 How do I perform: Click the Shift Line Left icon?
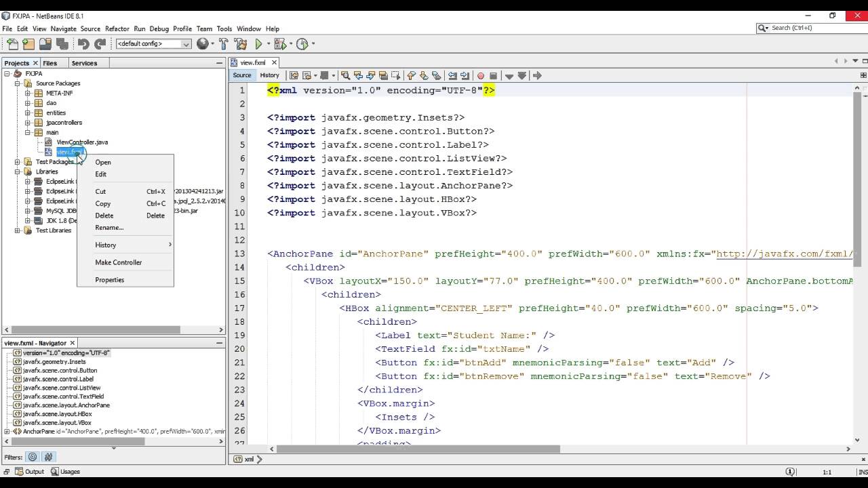point(452,75)
